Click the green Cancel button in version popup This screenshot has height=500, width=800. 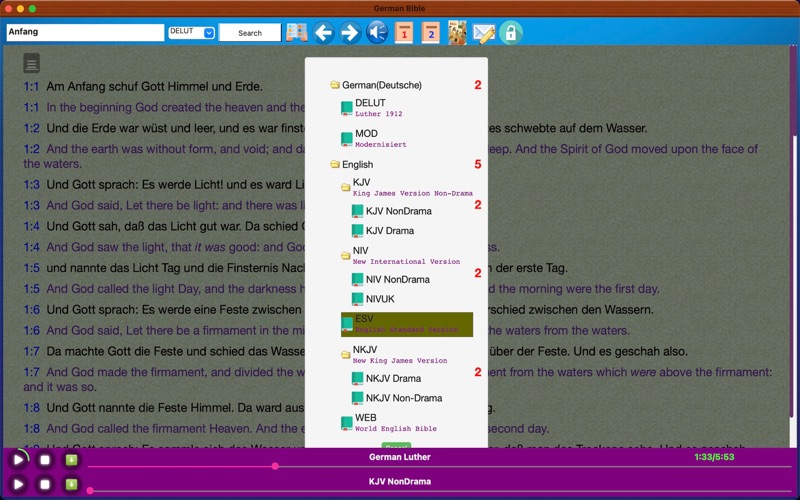[x=396, y=445]
